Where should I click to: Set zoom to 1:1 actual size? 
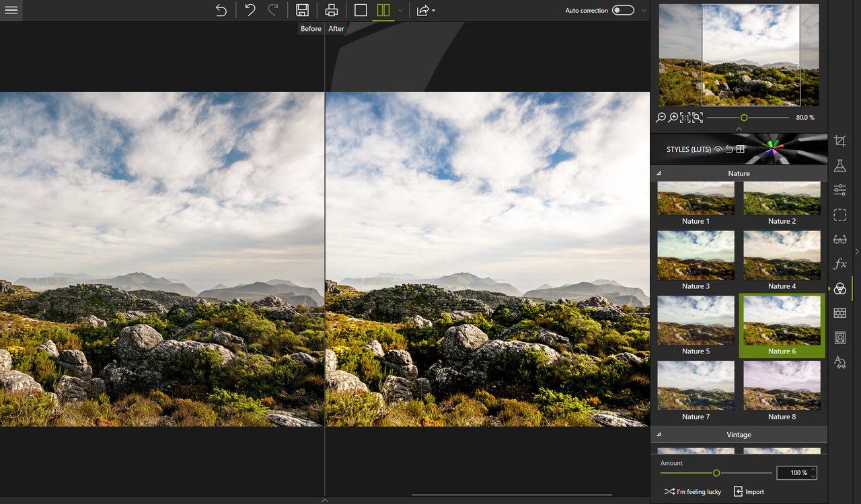click(x=685, y=118)
